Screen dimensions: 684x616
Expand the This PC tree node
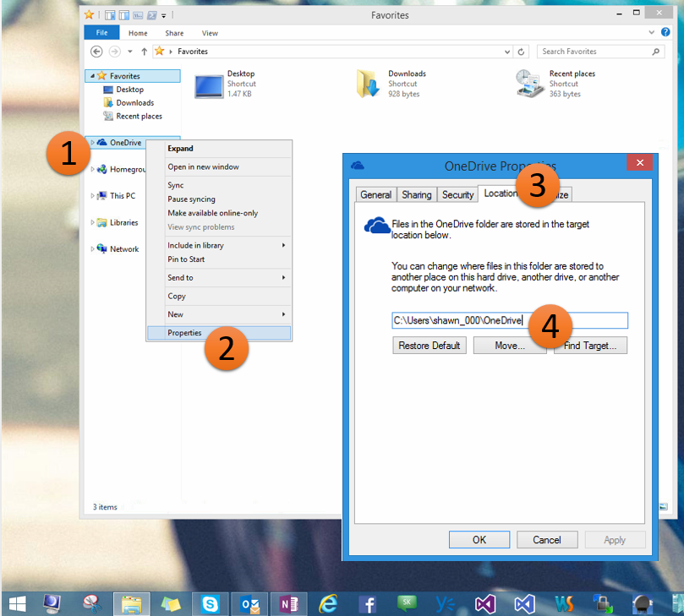tap(92, 196)
